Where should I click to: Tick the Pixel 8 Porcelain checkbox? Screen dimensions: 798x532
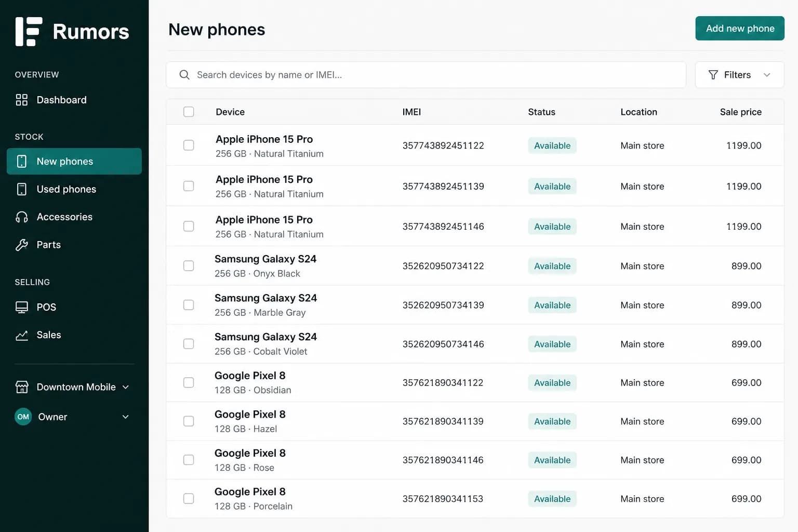[189, 498]
